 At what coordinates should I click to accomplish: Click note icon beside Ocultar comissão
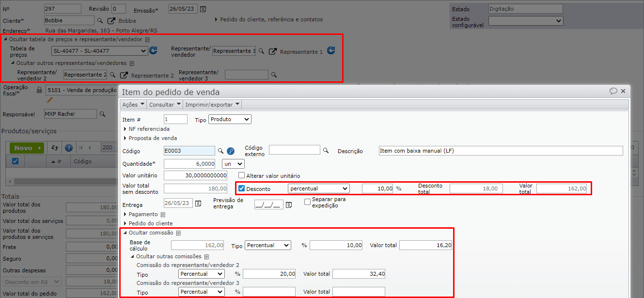[x=179, y=233]
